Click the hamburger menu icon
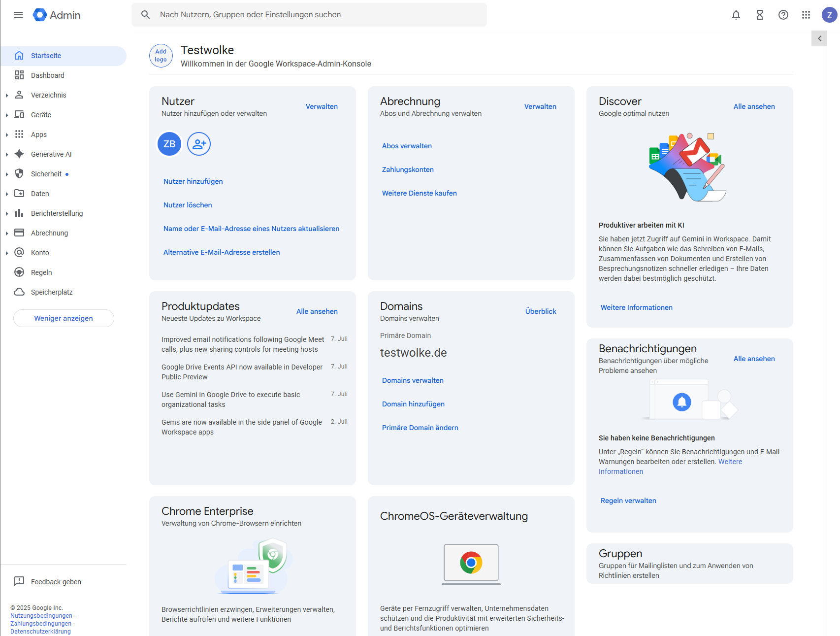Screen dimensions: 840x636 tap(18, 15)
